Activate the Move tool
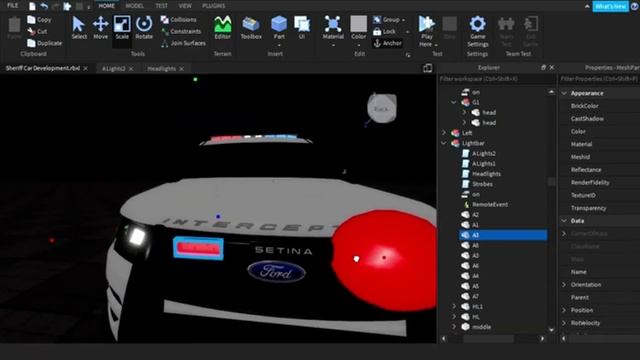The width and height of the screenshot is (640, 360). click(100, 28)
